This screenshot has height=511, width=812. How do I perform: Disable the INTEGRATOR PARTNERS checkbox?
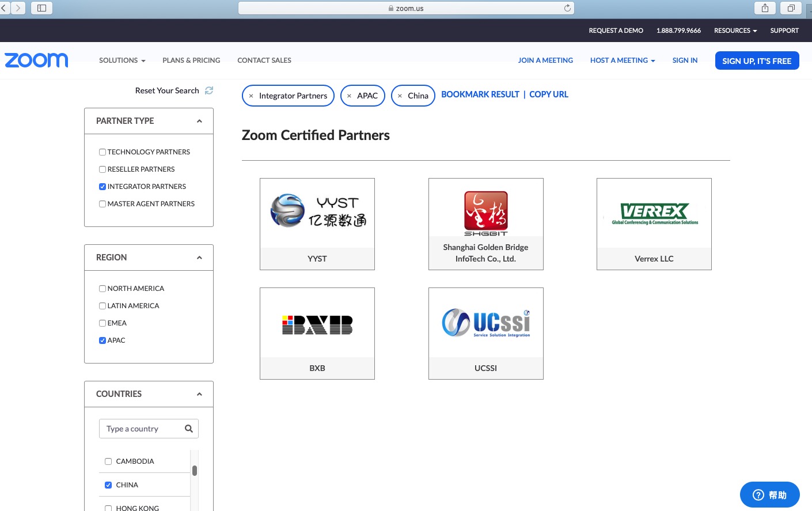(x=102, y=186)
